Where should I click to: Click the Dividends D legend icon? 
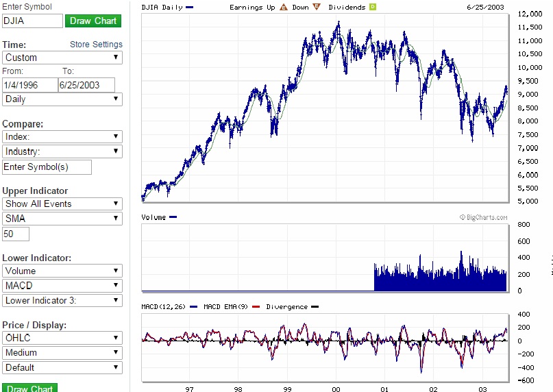click(x=373, y=7)
